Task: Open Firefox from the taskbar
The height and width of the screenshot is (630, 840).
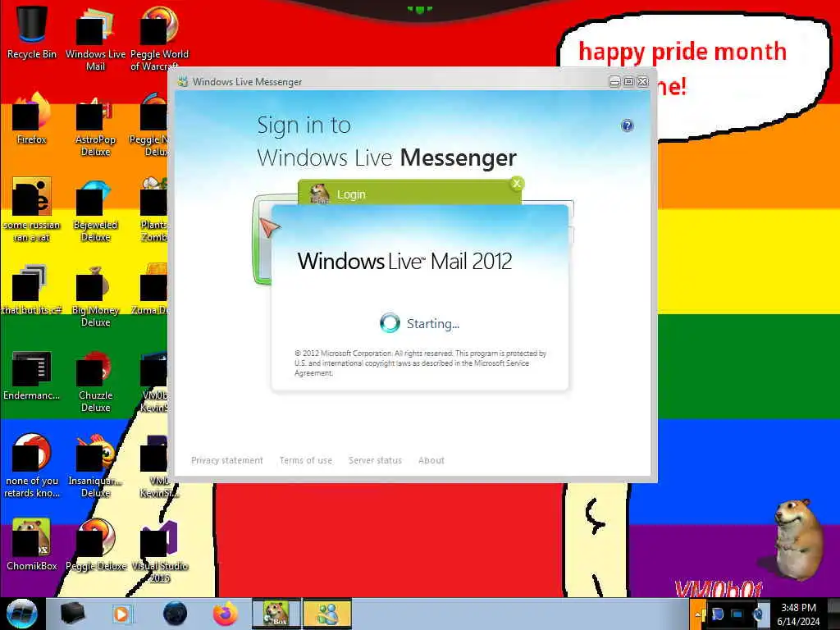Action: tap(226, 614)
